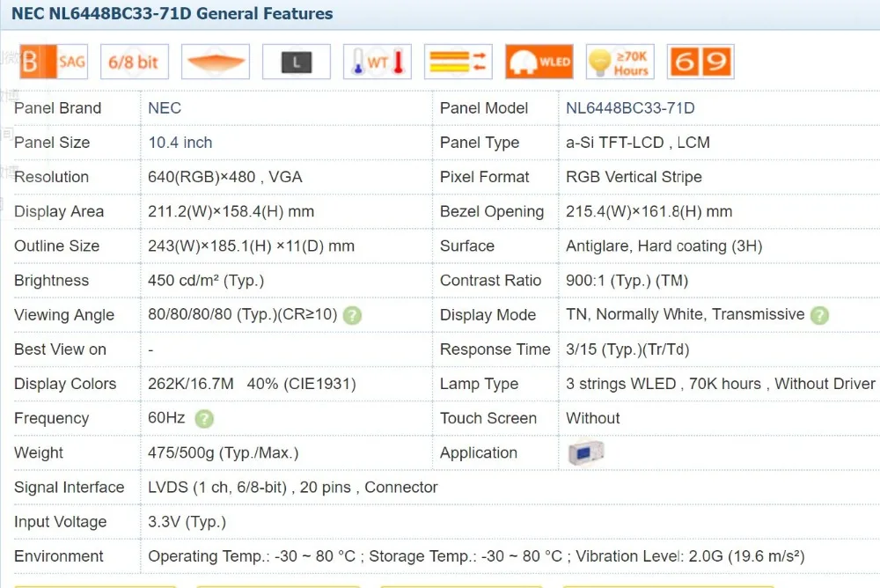Open the 10.4 inch panel size link
This screenshot has height=588, width=880.
[180, 143]
